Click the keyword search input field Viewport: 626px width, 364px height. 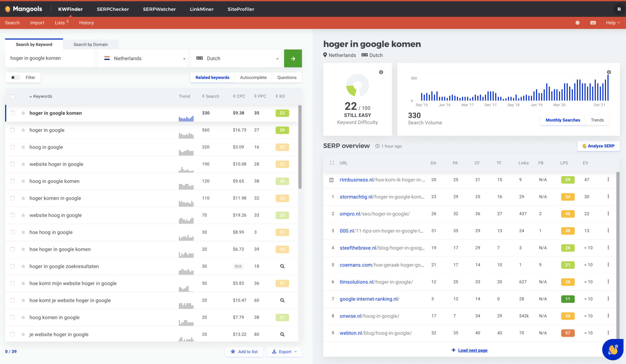(x=50, y=58)
